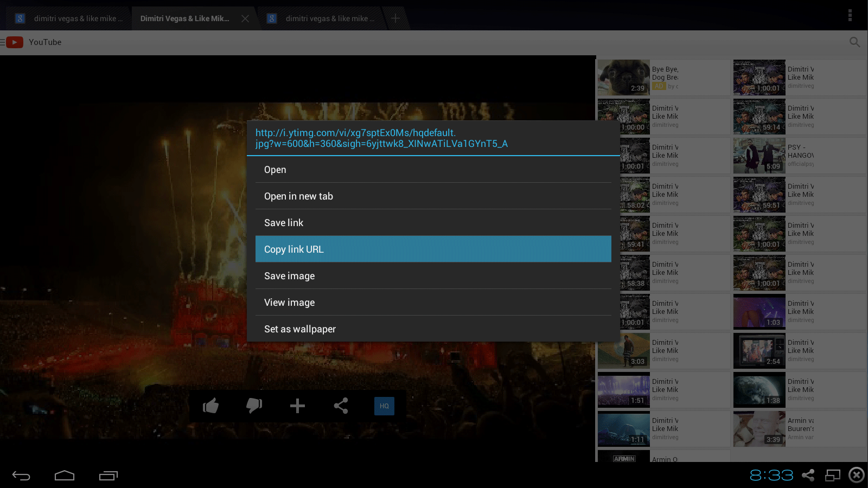Select Open in the context menu
868x488 pixels.
coord(433,170)
